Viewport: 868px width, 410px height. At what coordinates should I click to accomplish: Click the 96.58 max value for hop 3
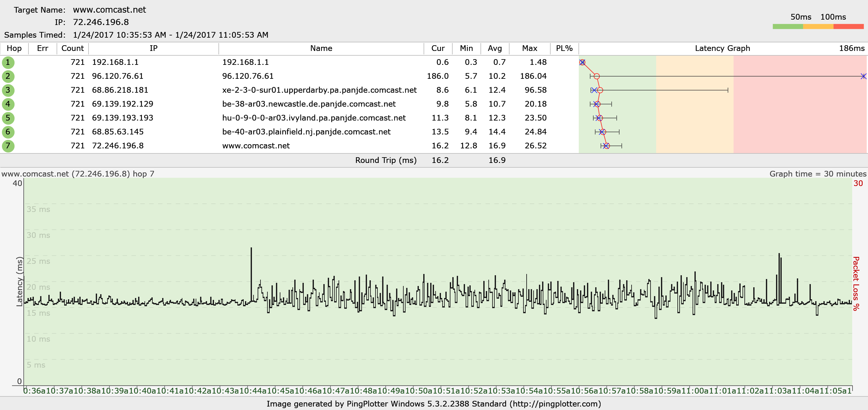535,90
